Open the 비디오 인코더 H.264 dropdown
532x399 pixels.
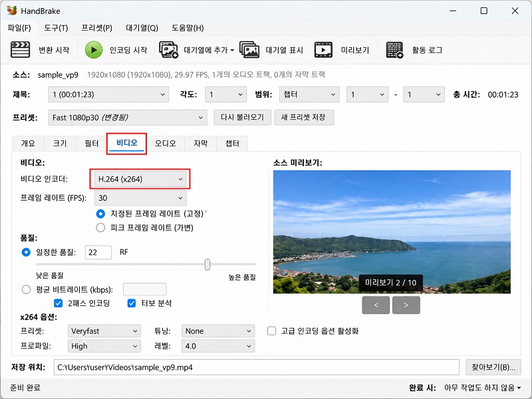coord(140,179)
